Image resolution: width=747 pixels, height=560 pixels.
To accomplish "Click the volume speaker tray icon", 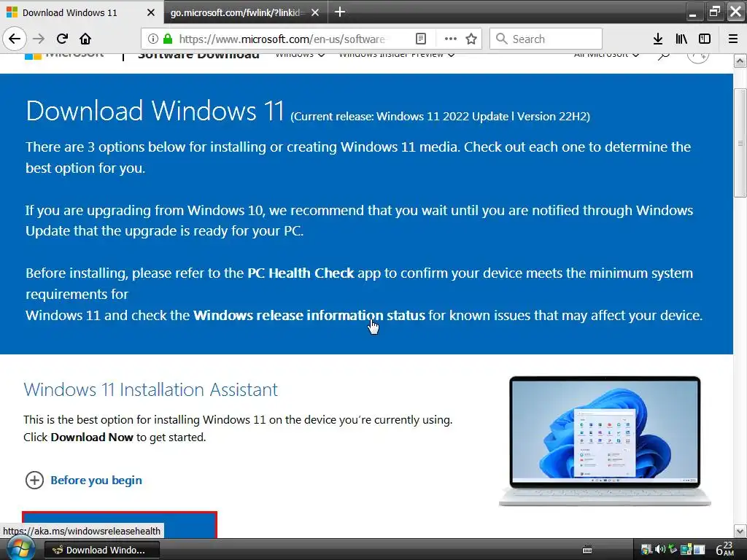I will tap(659, 550).
